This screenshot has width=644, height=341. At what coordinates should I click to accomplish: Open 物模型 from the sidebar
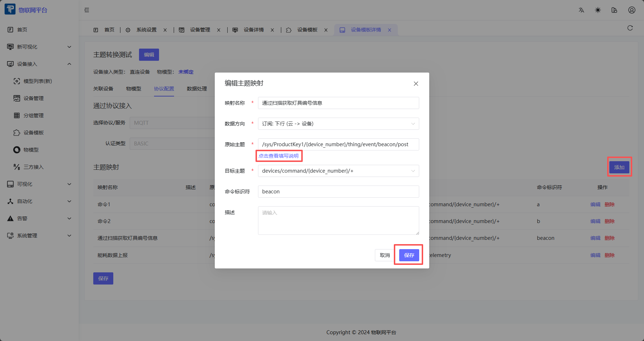coord(31,150)
